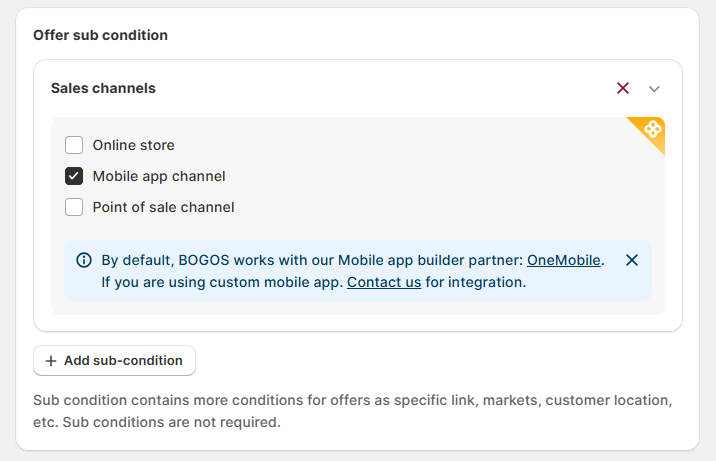This screenshot has width=716, height=461.
Task: Click the 'Point of sale channel' label text
Action: point(163,207)
